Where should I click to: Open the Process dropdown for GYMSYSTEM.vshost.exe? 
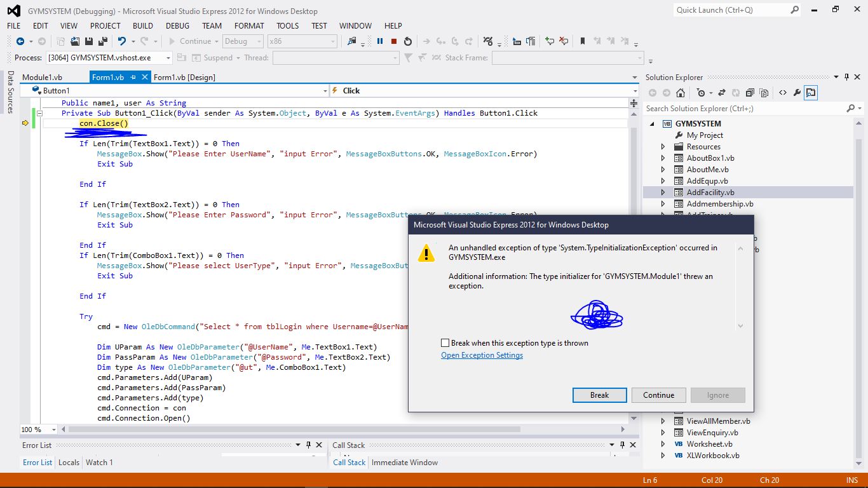coord(168,58)
